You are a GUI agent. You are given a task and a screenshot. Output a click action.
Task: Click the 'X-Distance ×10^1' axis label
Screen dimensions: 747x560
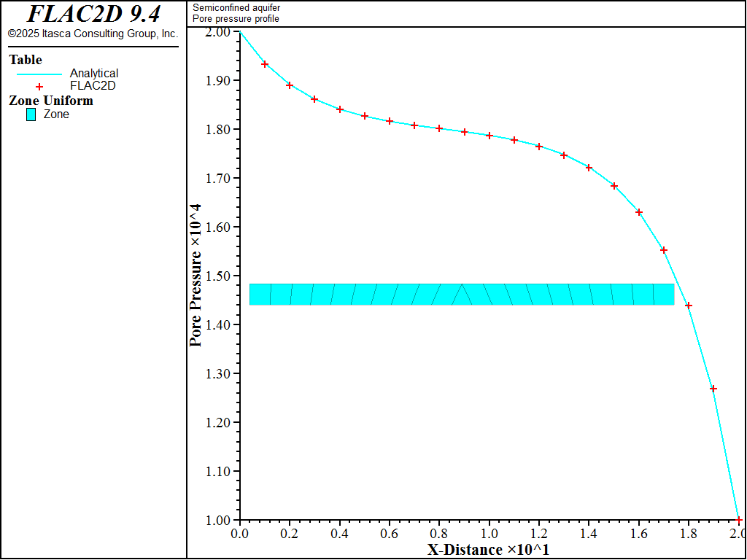coord(487,550)
